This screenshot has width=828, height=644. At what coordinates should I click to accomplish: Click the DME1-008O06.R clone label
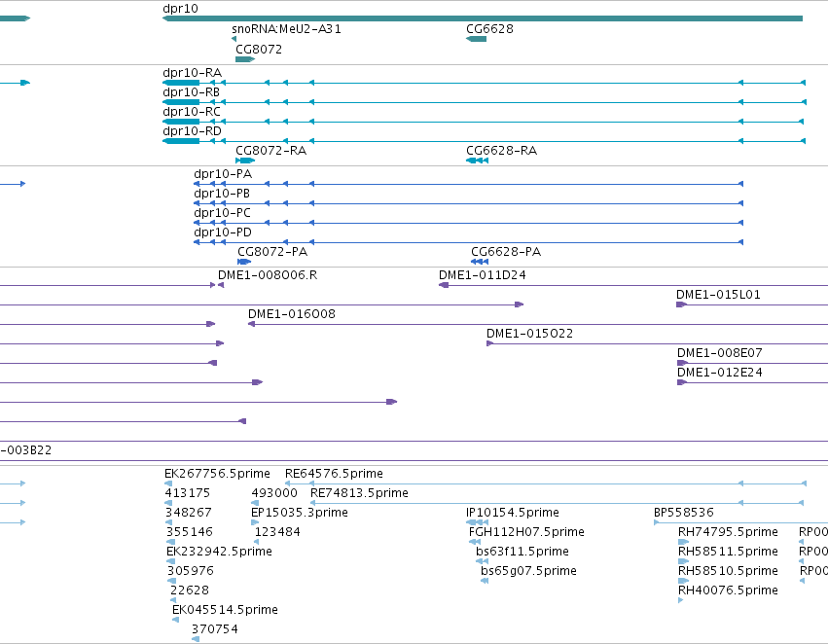[x=268, y=275]
